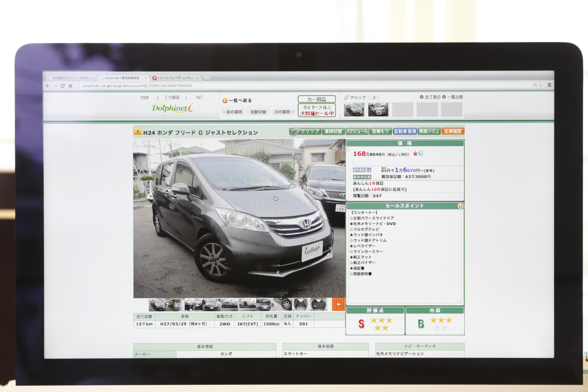588x392 pixels.
Task: Open the タイヤ・アルミ大特価セール banner
Action: 317,110
